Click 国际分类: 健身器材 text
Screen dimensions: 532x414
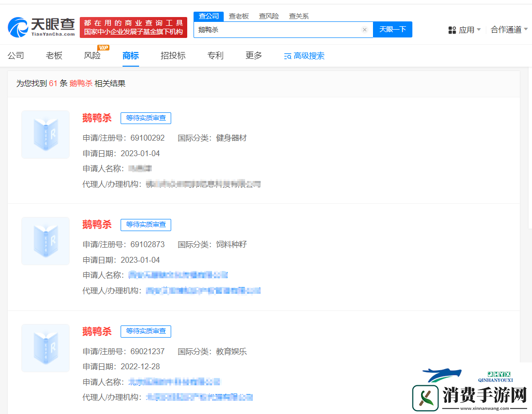point(213,138)
